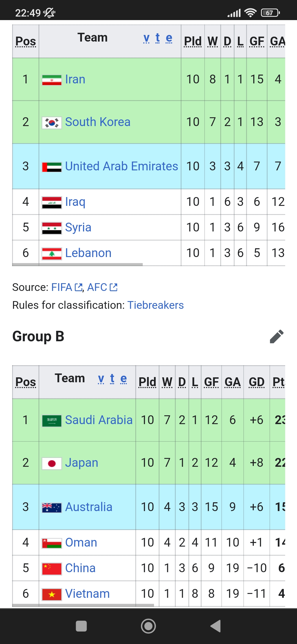Tap the horizontal scrollbar under Vietnam row
This screenshot has width=297, height=644.
[x=83, y=605]
